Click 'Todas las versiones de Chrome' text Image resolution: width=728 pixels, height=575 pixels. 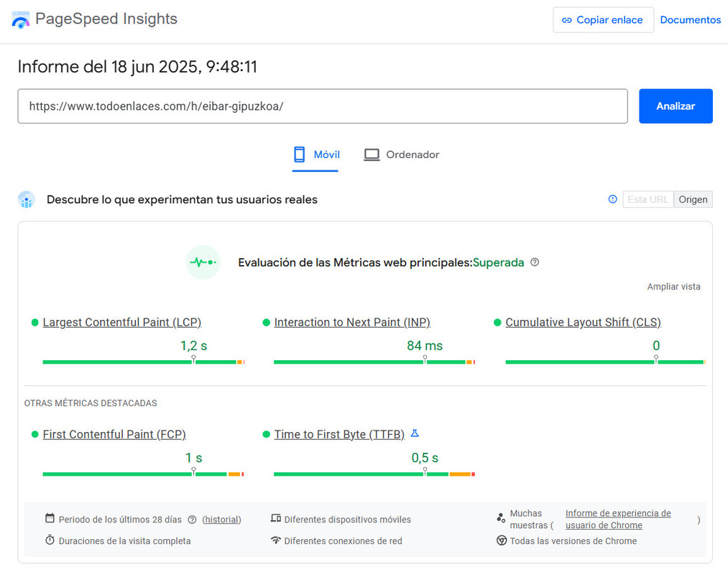click(573, 541)
